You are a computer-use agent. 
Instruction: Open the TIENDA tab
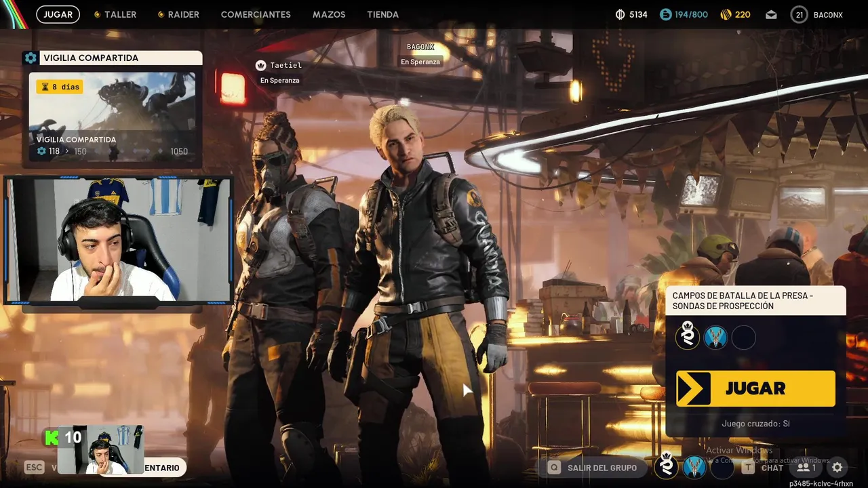coord(383,14)
